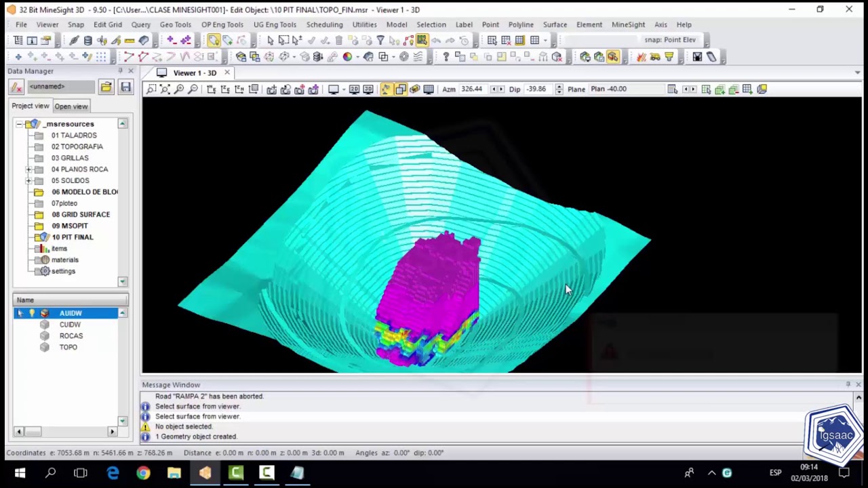Select the Project view tab

31,106
